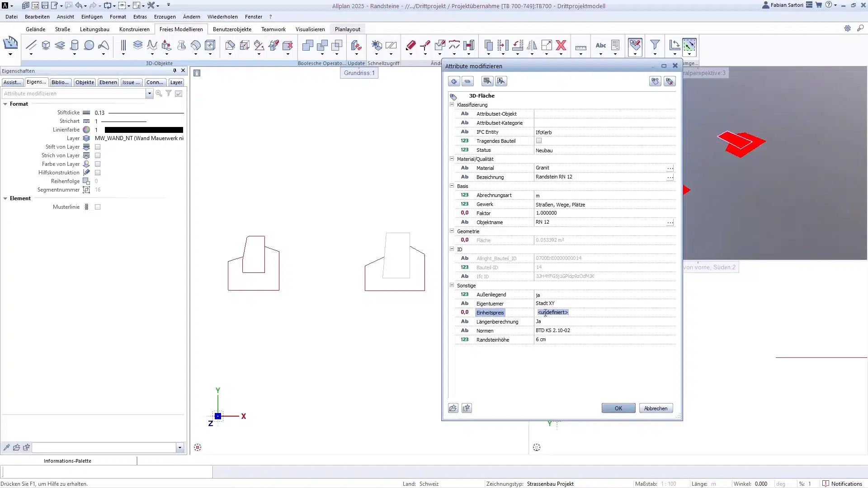Collapse the Sonstige attribute group
This screenshot has width=868, height=488.
point(452,285)
